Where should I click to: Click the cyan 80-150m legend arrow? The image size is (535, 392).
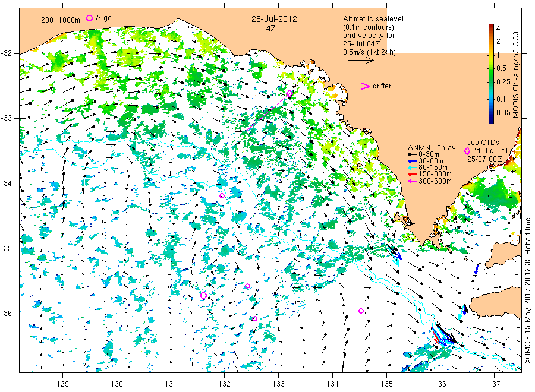click(412, 167)
